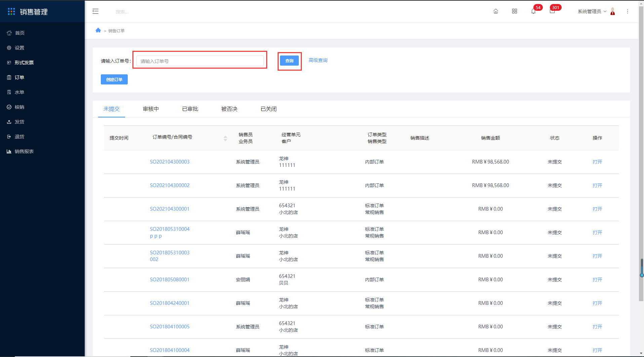
Task: Click the 销售金额 column header
Action: [490, 138]
